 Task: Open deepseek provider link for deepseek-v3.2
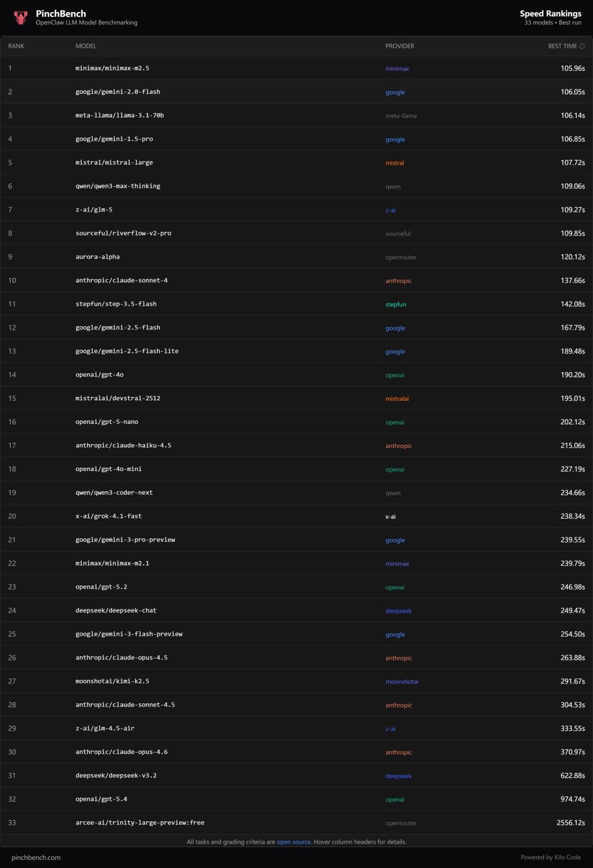pyautogui.click(x=399, y=776)
